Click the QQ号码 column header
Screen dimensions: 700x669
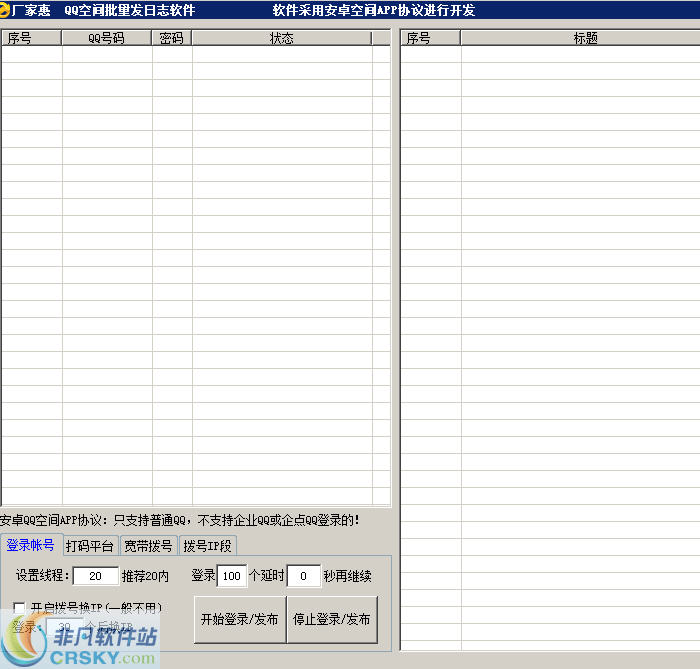tap(107, 38)
